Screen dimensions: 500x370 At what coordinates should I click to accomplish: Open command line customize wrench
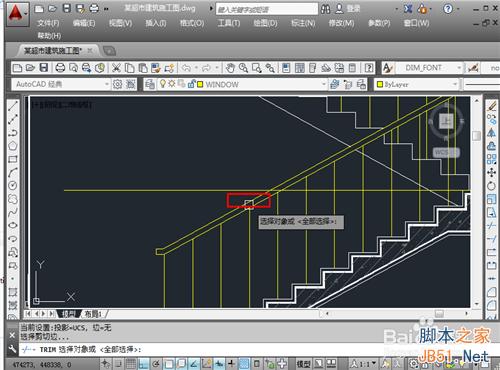click(x=12, y=349)
